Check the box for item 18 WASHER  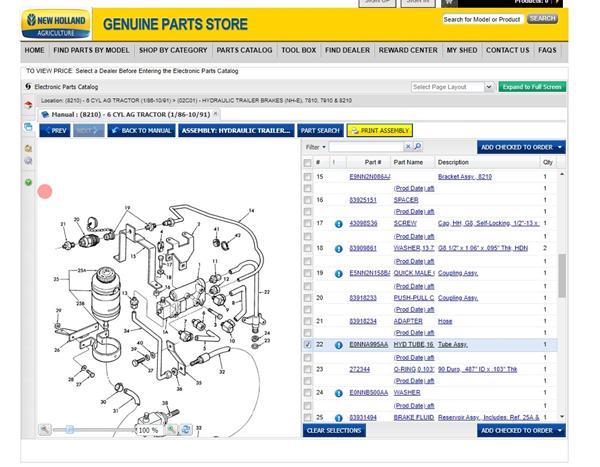(x=307, y=248)
